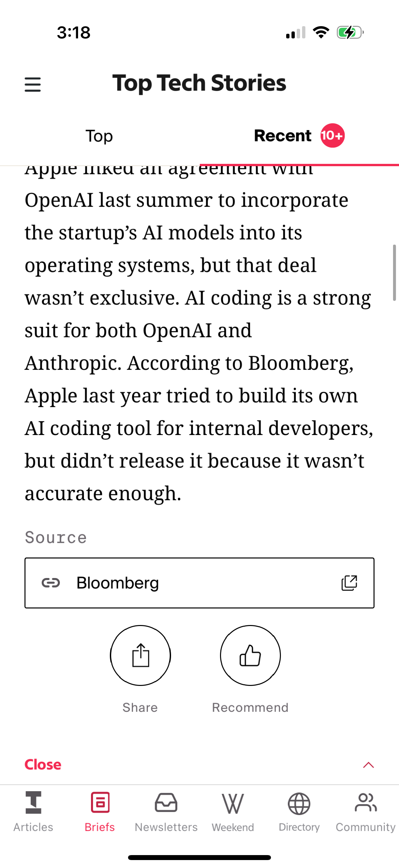399x868 pixels.
Task: Open the Directory globe icon
Action: pos(299,805)
